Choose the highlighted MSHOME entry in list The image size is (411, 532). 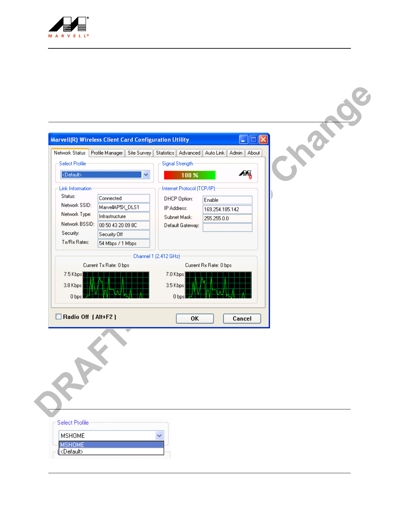click(x=111, y=445)
